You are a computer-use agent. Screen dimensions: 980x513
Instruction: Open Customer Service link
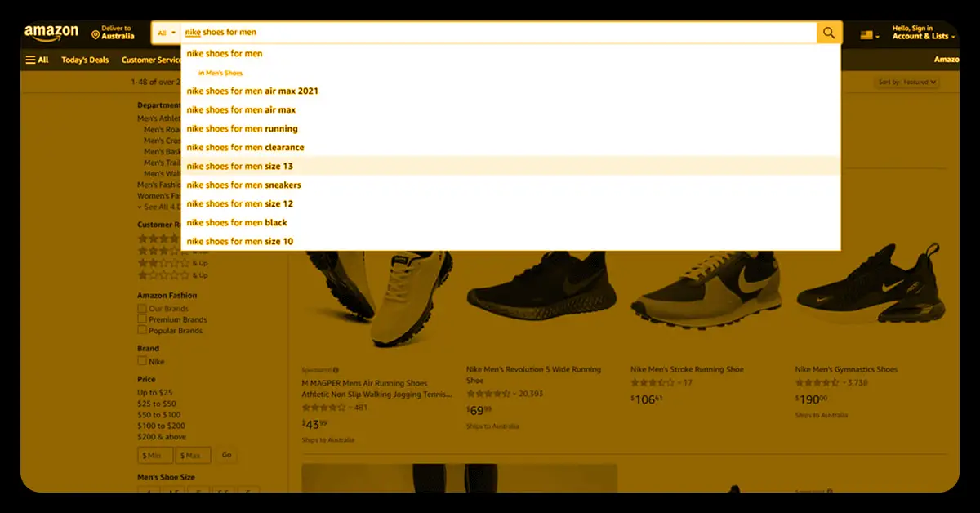click(151, 60)
